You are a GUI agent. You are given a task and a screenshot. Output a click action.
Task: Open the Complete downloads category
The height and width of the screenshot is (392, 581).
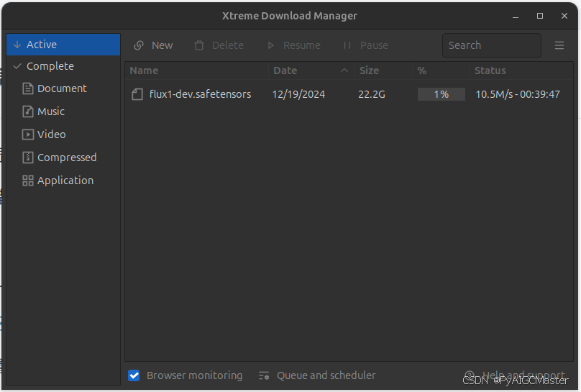[63, 66]
